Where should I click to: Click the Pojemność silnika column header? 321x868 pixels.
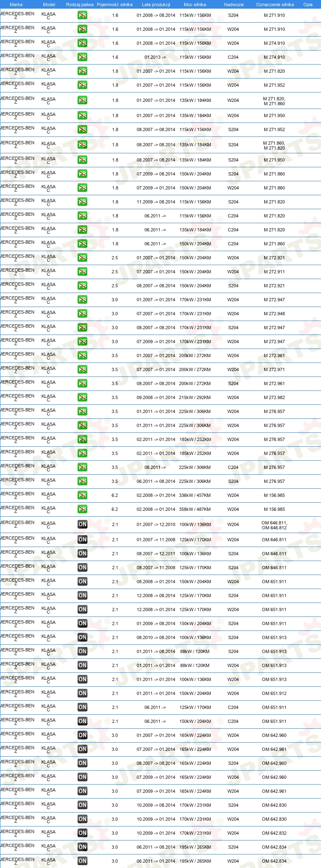coord(115,5)
